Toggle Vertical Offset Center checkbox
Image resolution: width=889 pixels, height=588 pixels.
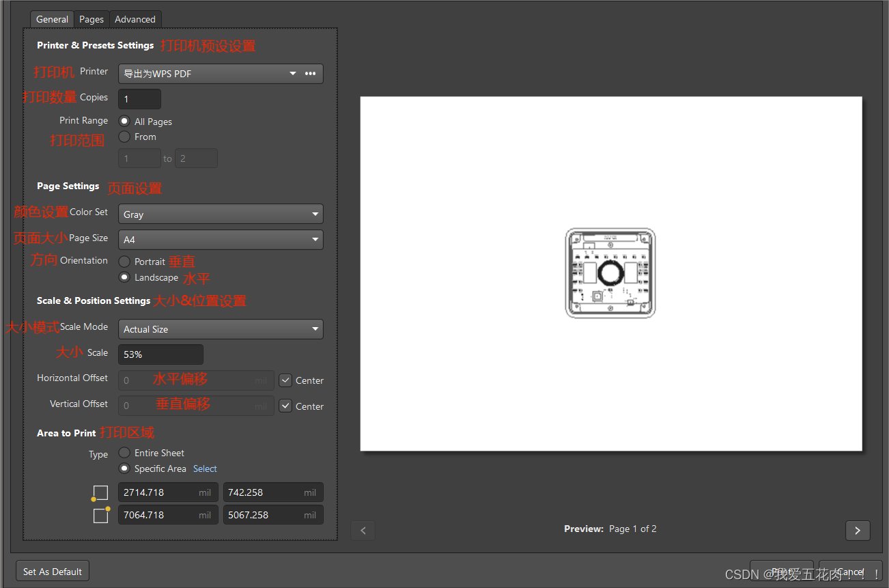pyautogui.click(x=285, y=406)
